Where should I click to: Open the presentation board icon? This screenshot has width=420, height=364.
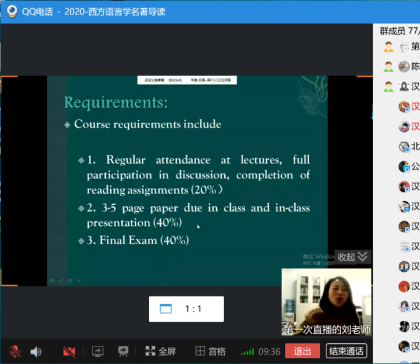point(123,351)
